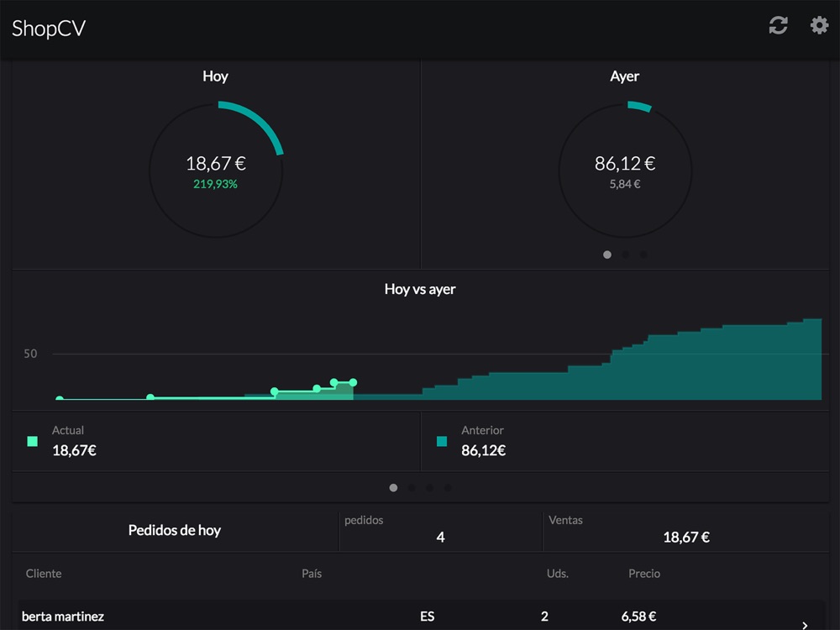Click the 6,58 € price in berta's row
The height and width of the screenshot is (630, 840).
pyautogui.click(x=638, y=617)
